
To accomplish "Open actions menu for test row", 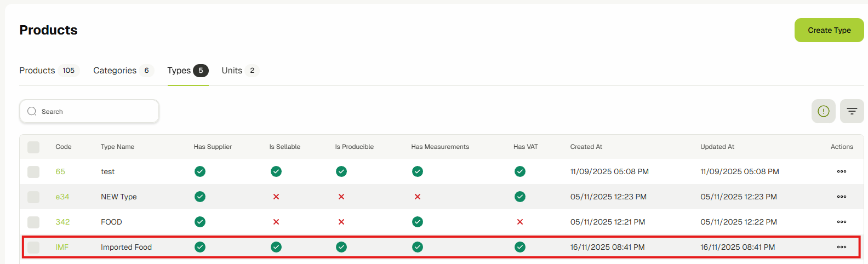I will point(841,171).
